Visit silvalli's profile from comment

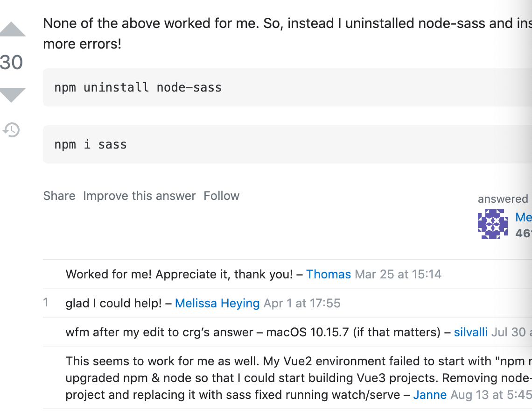click(x=470, y=332)
